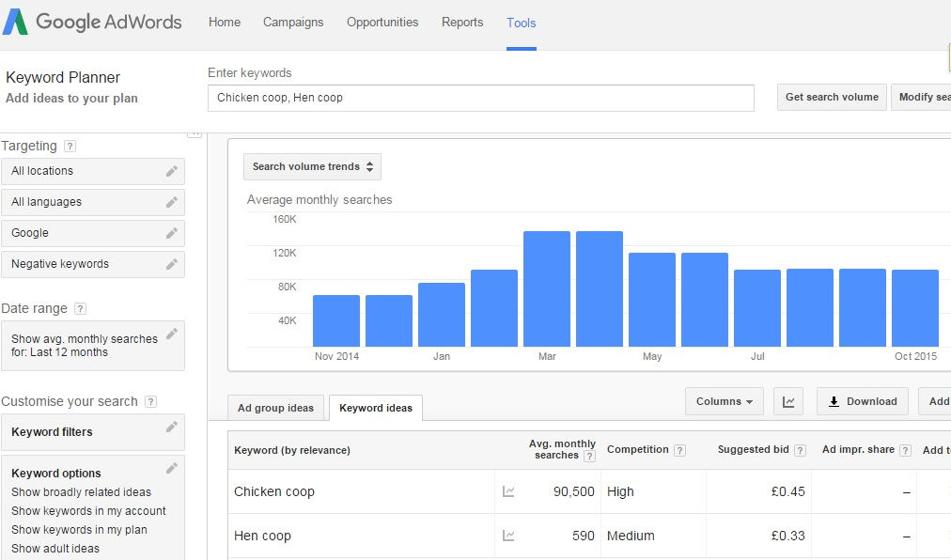Collapse the left sidebar panel arrow
The image size is (951, 560).
[x=195, y=133]
